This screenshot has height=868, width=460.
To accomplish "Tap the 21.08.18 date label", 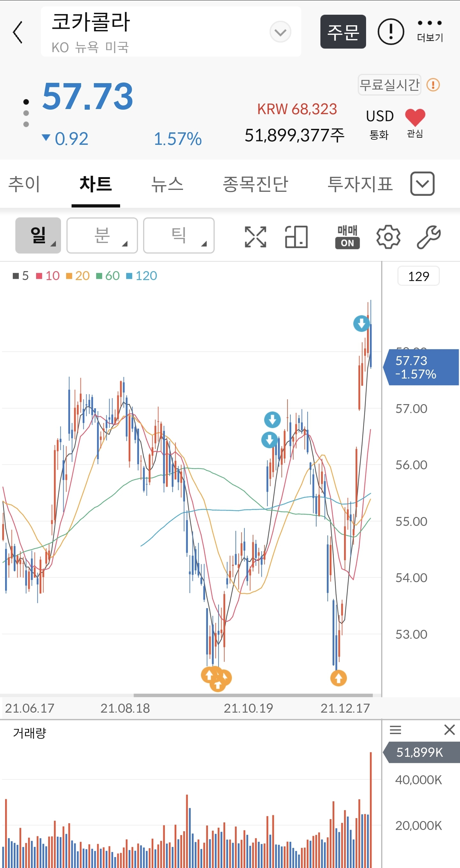I will pos(125,708).
